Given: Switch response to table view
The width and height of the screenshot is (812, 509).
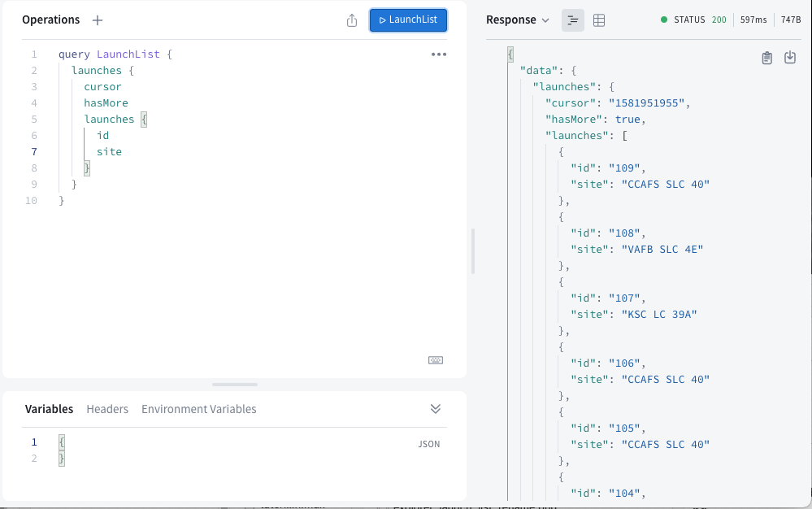Looking at the screenshot, I should coord(599,20).
